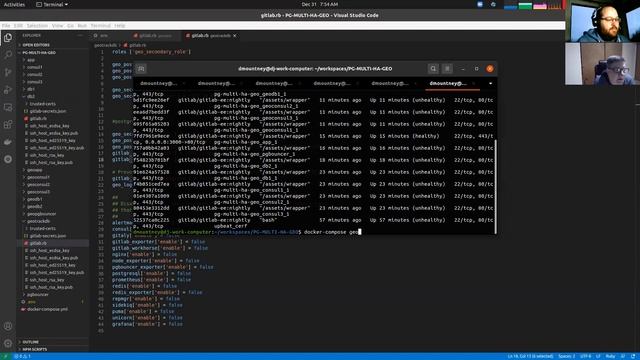Click the lower webcam thumbnail with glasses
Viewport: 640px width, 360px height.
(602, 64)
